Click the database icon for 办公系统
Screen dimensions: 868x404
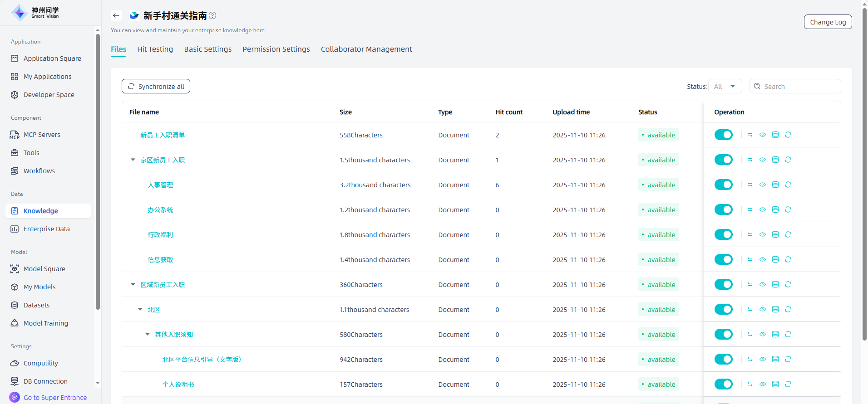tap(775, 209)
